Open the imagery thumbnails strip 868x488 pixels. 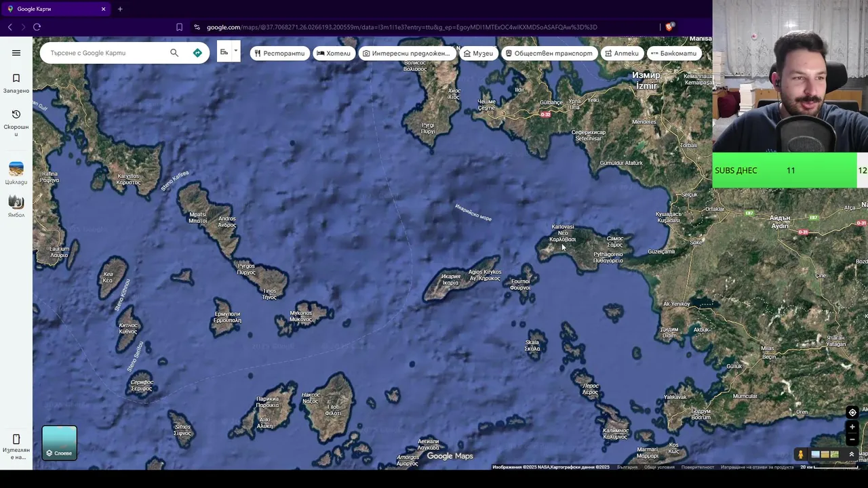coord(825,454)
